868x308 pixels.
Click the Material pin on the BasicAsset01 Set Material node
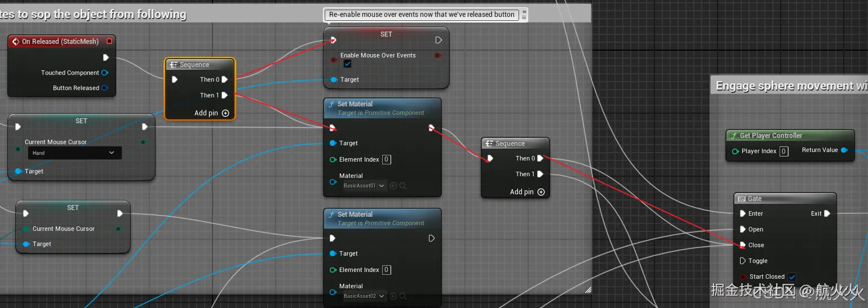tap(333, 182)
